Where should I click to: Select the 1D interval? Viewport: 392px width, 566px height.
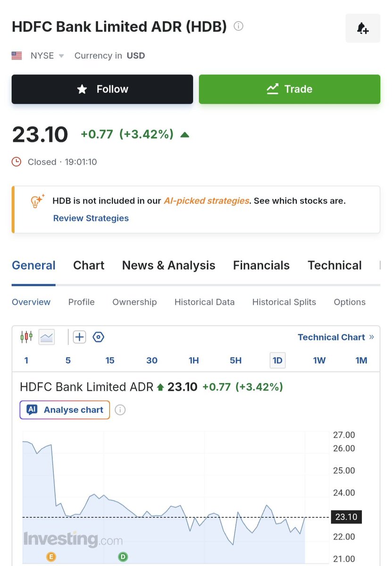[x=277, y=360]
